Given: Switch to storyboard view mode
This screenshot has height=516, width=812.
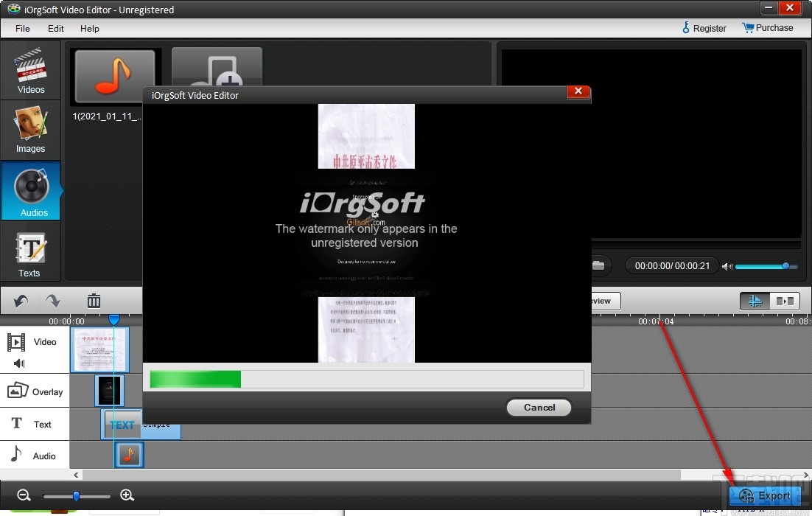Looking at the screenshot, I should [783, 301].
